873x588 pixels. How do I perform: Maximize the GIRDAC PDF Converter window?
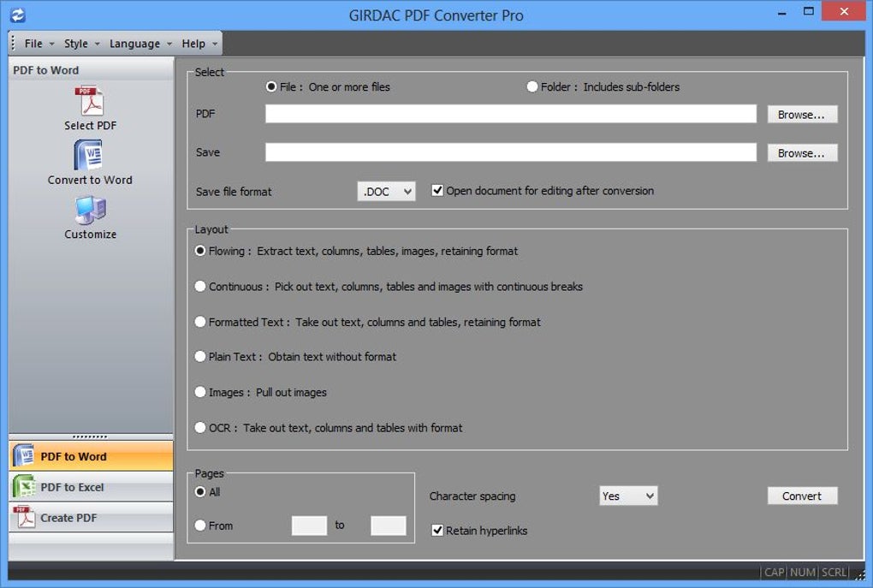coord(809,12)
